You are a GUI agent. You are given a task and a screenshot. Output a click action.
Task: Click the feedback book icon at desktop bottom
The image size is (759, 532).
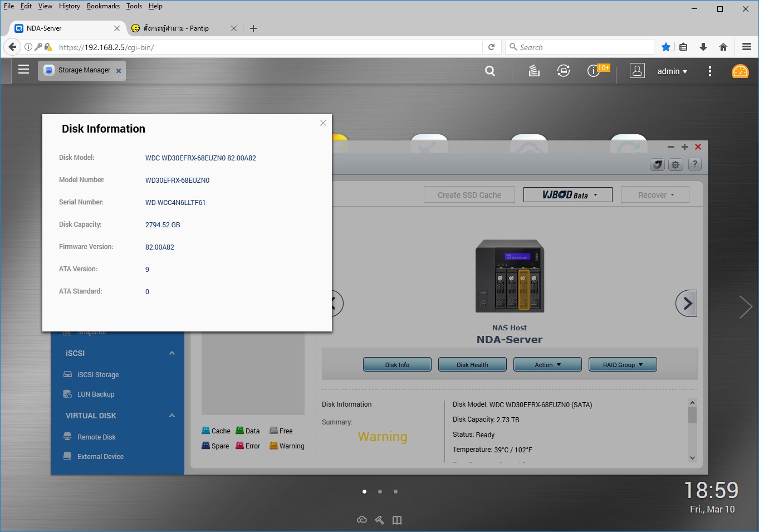[x=397, y=520]
